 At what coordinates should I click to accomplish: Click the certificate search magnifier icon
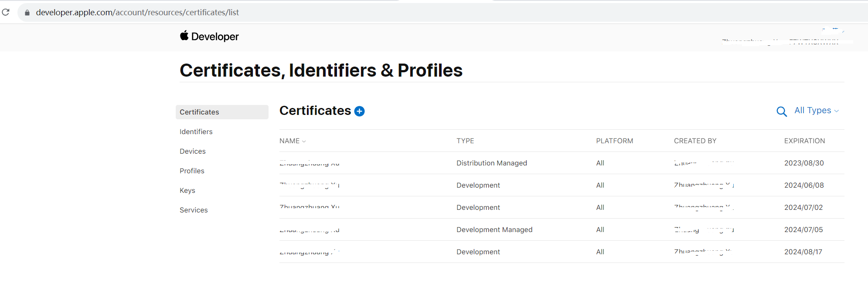pyautogui.click(x=781, y=111)
